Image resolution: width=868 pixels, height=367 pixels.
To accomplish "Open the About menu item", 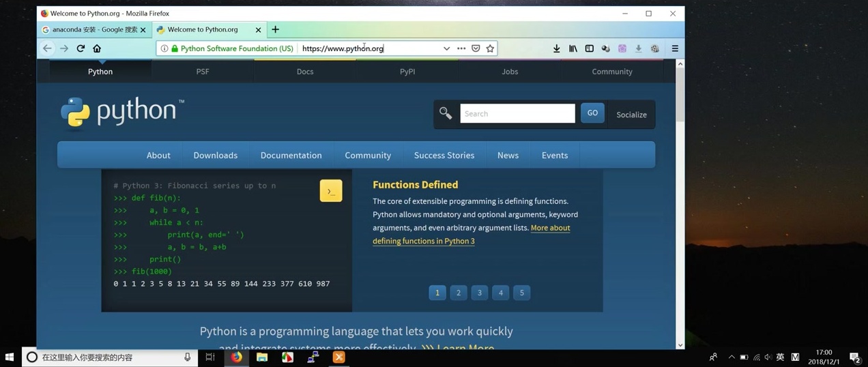I will 158,156.
